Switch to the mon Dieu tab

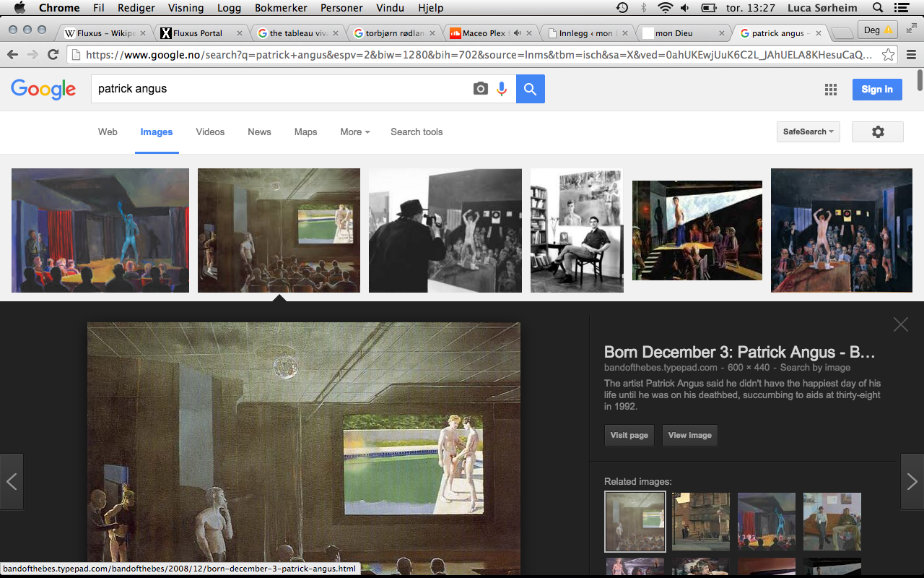pyautogui.click(x=684, y=33)
